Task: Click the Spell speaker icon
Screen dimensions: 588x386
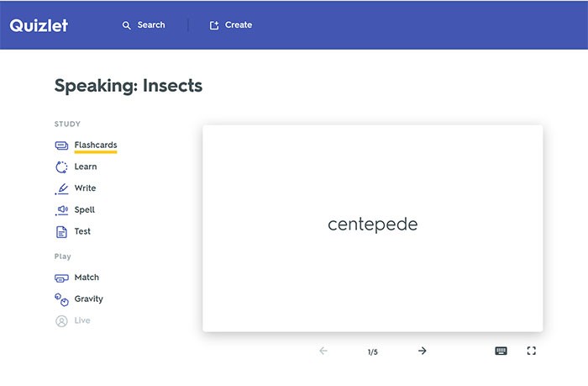Action: tap(61, 210)
